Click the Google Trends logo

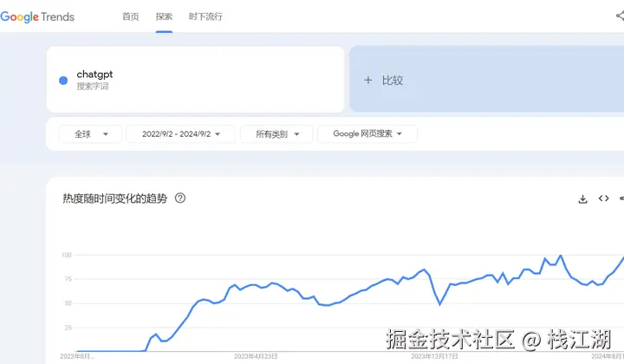point(37,16)
